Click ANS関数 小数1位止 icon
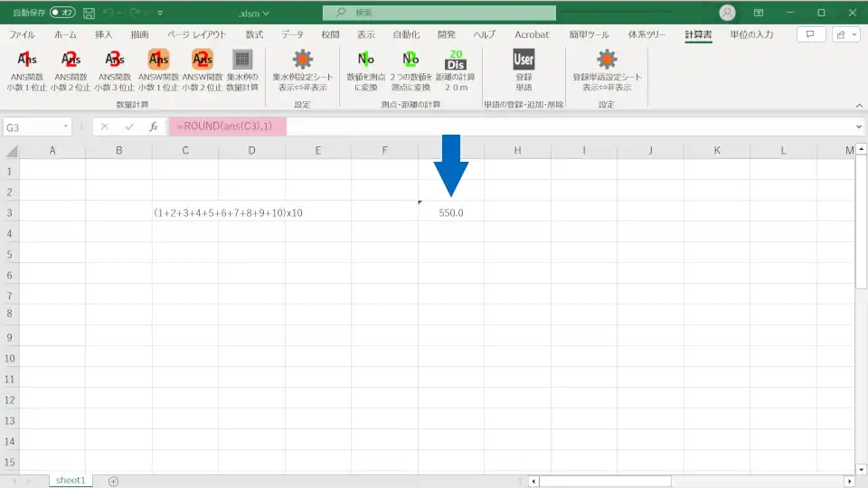Viewport: 868px width, 488px height. point(27,61)
